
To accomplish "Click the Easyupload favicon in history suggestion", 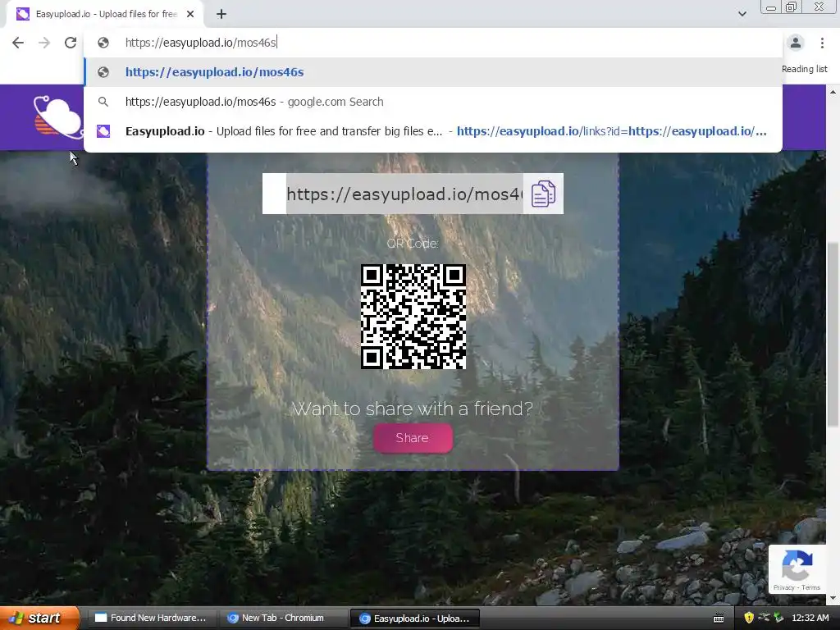I will 103,131.
